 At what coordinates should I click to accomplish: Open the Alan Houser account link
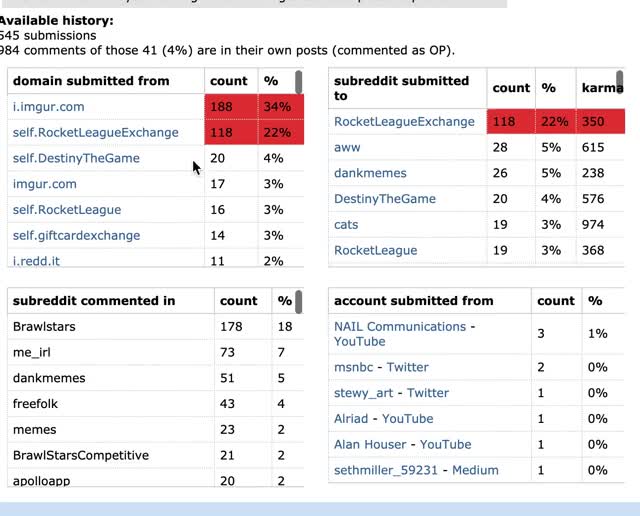tap(370, 444)
